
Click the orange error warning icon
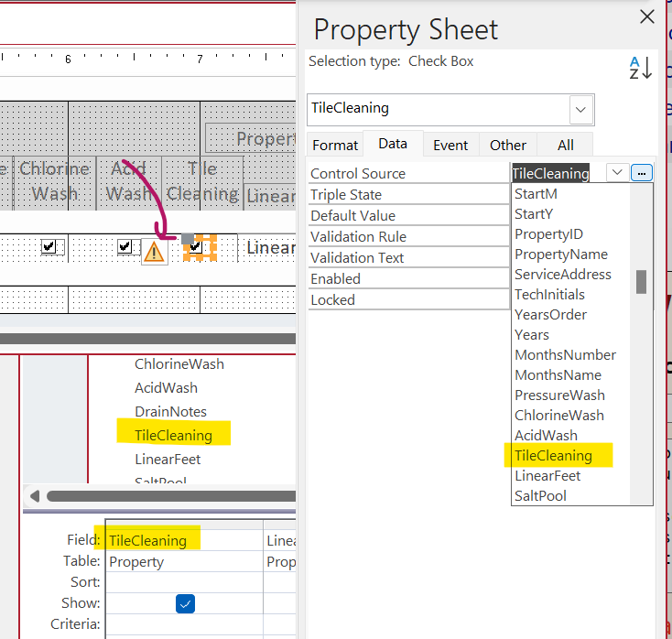tap(154, 251)
